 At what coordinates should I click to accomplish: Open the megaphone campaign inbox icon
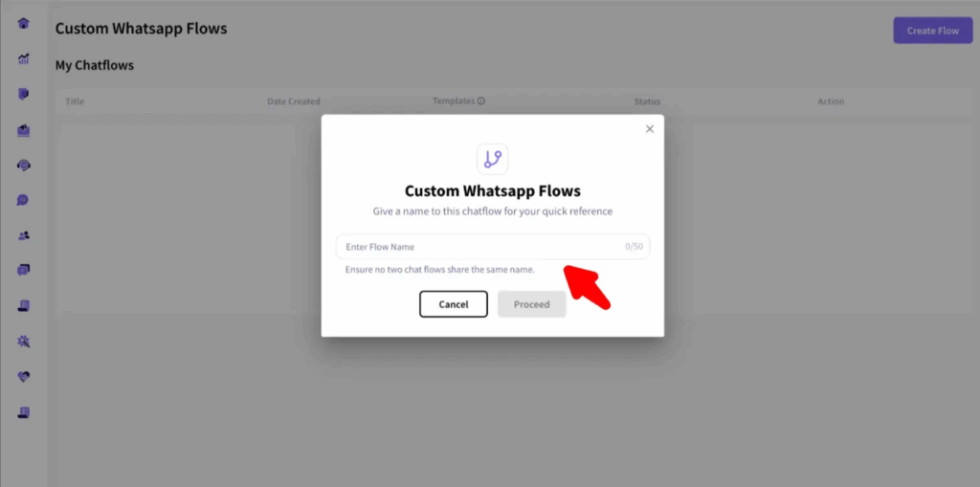(24, 131)
